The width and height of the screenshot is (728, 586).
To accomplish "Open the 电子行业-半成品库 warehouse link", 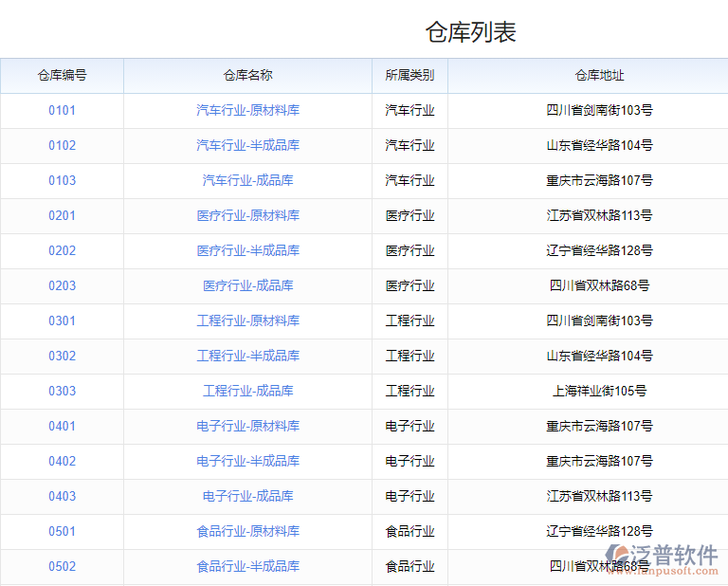I will (x=248, y=461).
